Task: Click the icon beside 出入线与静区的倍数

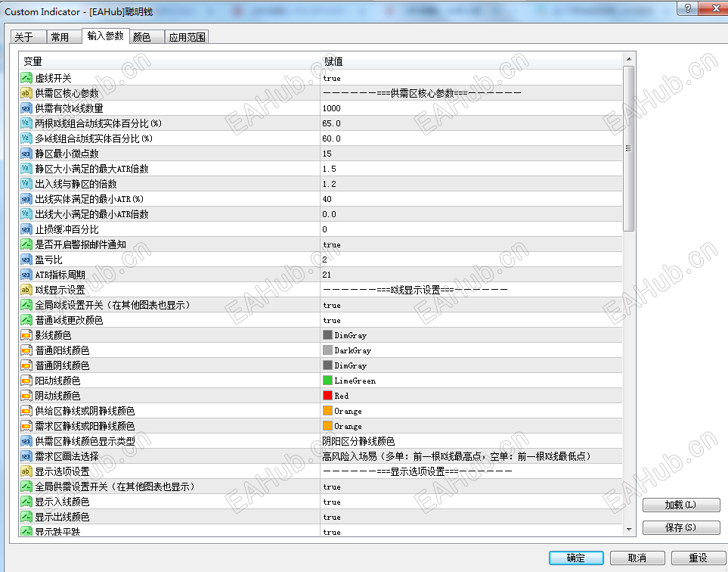Action: click(26, 184)
